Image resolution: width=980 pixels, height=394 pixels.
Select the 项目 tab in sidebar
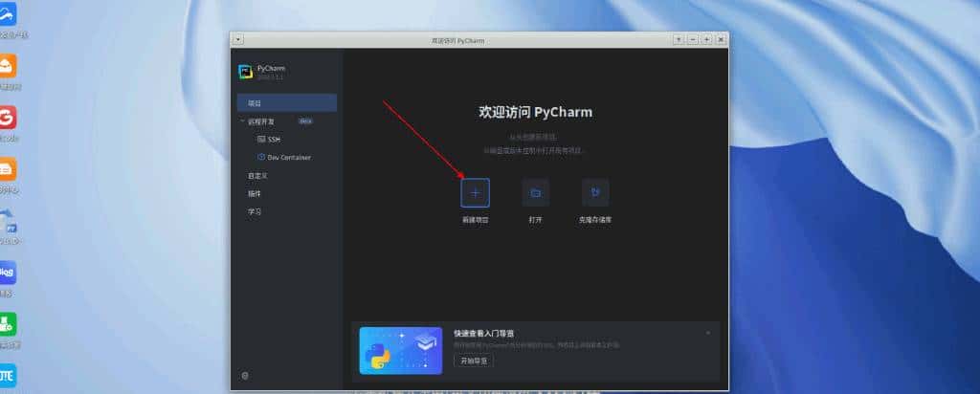tap(287, 103)
